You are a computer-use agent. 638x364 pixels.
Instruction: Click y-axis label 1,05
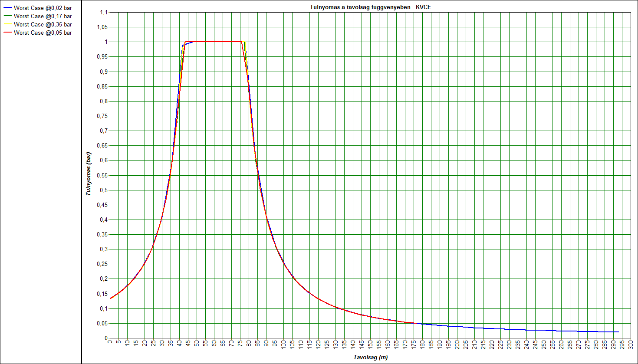point(102,27)
